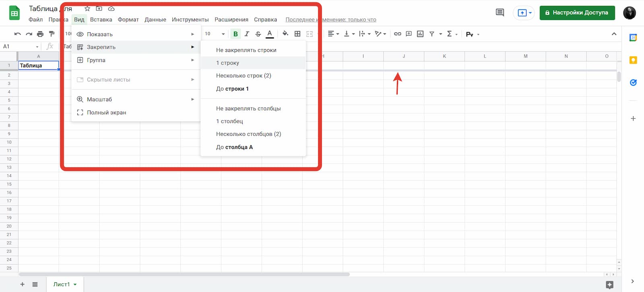Toggle bold text formatting
The width and height of the screenshot is (644, 292).
[x=235, y=34]
